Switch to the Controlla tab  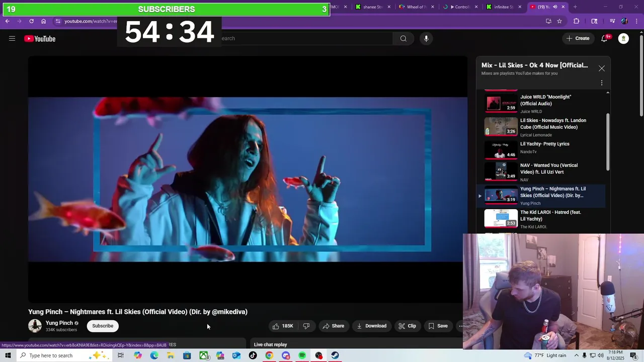coord(459,7)
